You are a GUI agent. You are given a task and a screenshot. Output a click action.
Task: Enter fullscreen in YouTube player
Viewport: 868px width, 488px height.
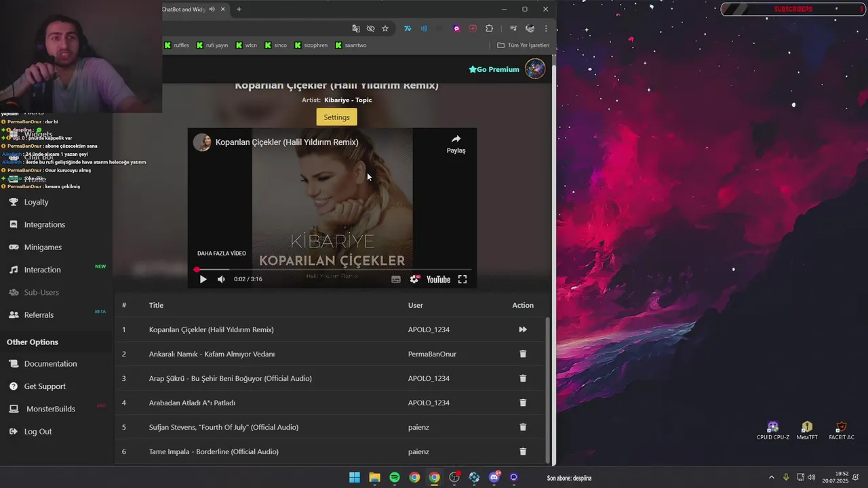coord(462,279)
